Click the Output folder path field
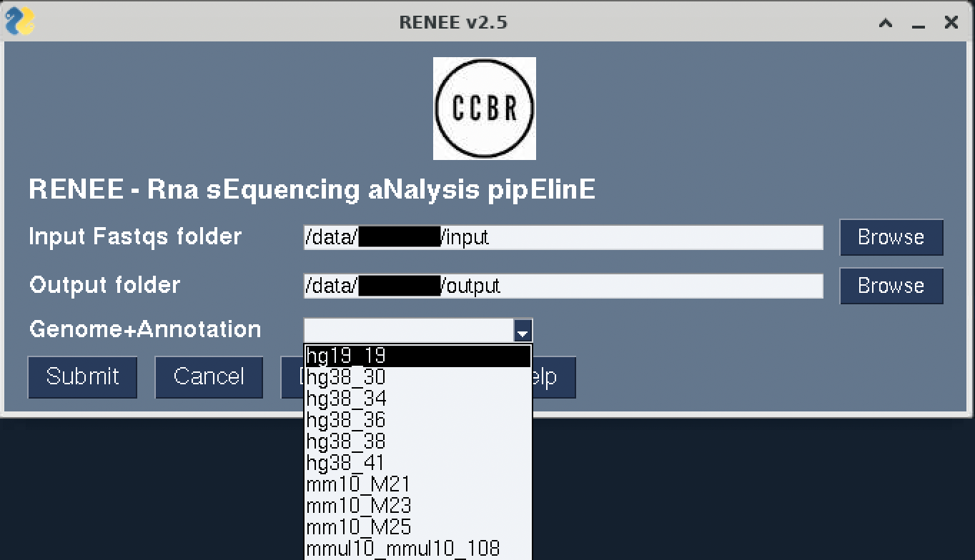975x560 pixels. 563,286
